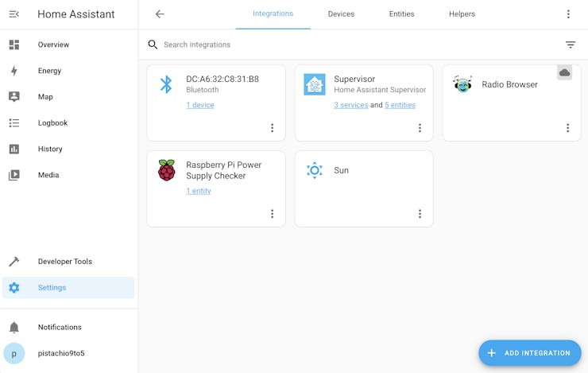This screenshot has width=588, height=373.
Task: Click the Sun card title
Action: click(x=341, y=170)
